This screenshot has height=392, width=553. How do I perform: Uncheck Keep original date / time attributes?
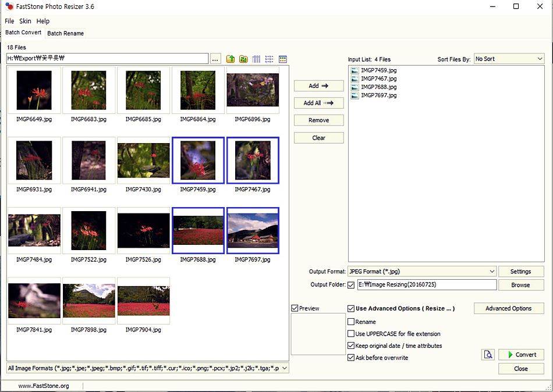coord(351,345)
